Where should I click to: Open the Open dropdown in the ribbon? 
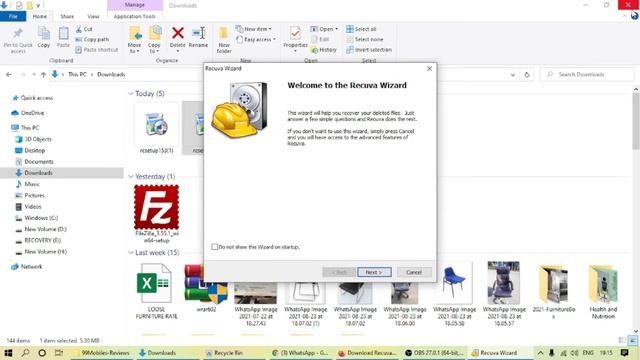pyautogui.click(x=324, y=29)
